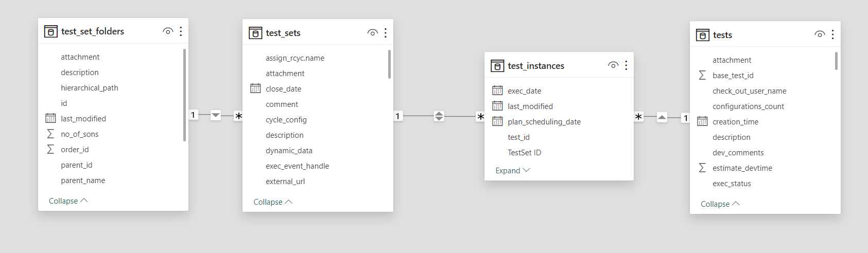Click the test_set_folders table icon
The width and height of the screenshot is (868, 253).
[50, 32]
